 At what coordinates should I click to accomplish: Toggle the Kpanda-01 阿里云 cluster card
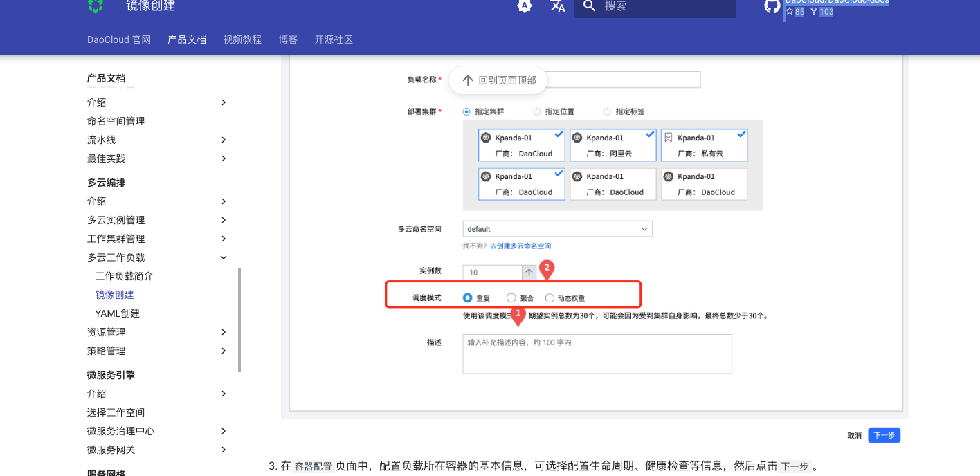point(612,145)
